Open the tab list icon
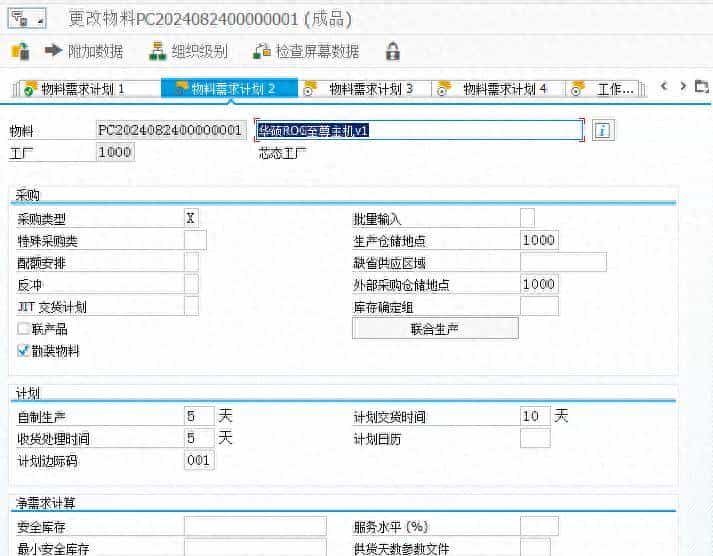The width and height of the screenshot is (713, 556). [702, 86]
